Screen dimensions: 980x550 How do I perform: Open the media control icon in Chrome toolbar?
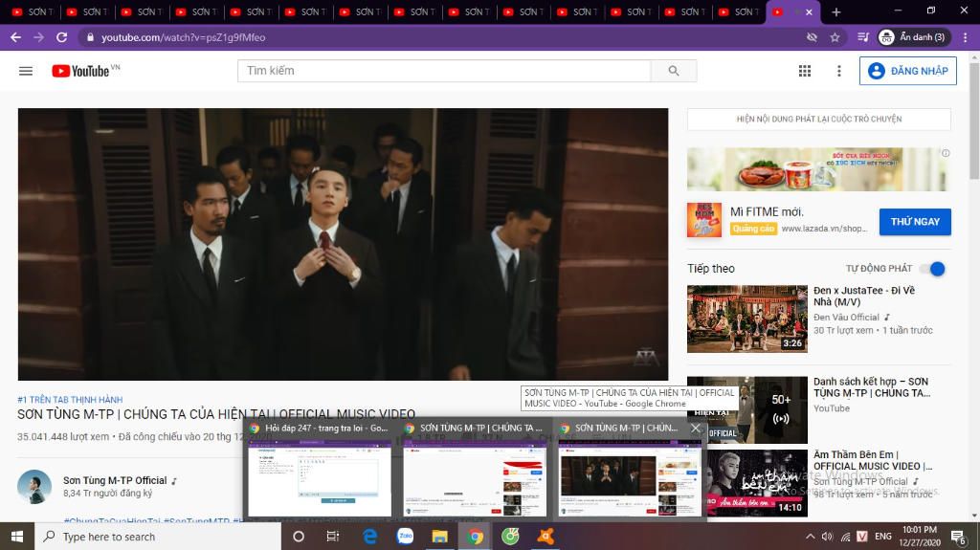point(863,37)
